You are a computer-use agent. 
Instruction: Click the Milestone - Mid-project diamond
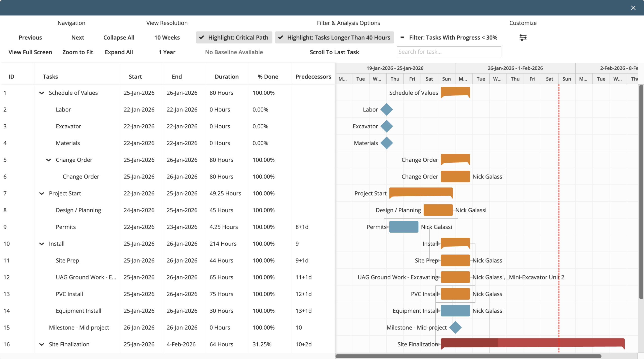click(x=455, y=327)
